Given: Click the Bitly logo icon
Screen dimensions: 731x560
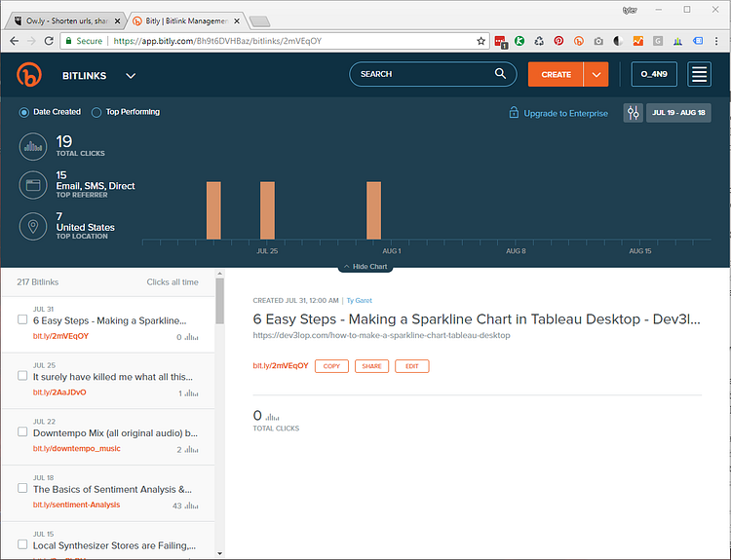Looking at the screenshot, I should [29, 75].
